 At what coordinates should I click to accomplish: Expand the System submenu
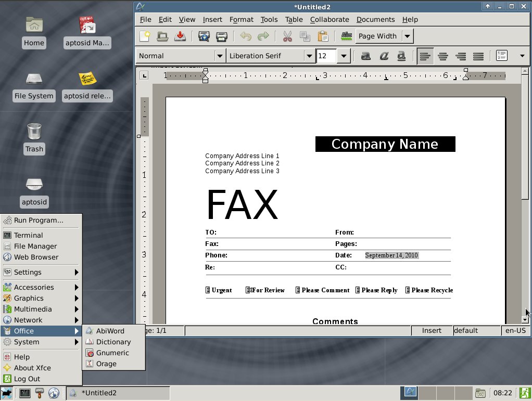point(41,342)
